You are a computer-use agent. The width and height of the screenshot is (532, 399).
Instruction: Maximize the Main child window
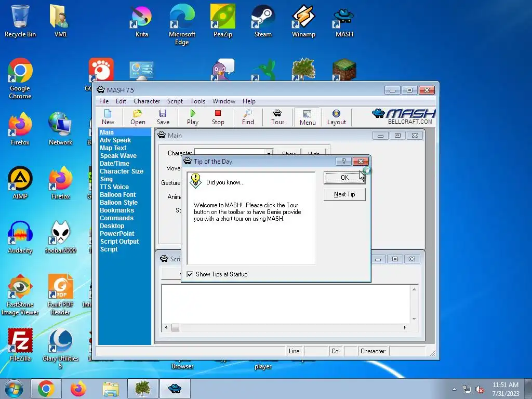point(397,136)
